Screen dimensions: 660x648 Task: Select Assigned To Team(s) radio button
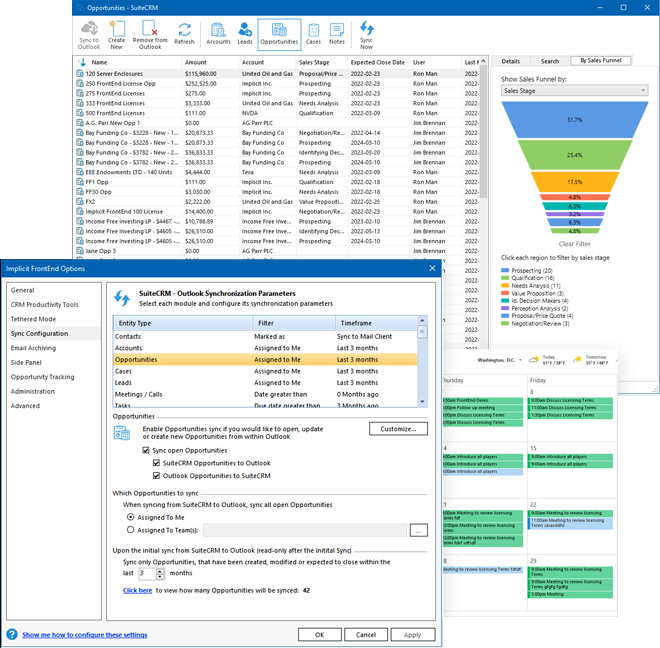pyautogui.click(x=130, y=530)
